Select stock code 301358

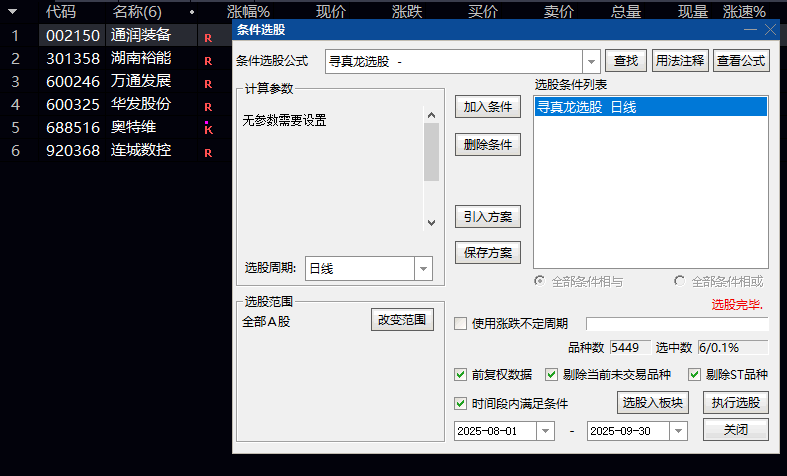coord(73,59)
